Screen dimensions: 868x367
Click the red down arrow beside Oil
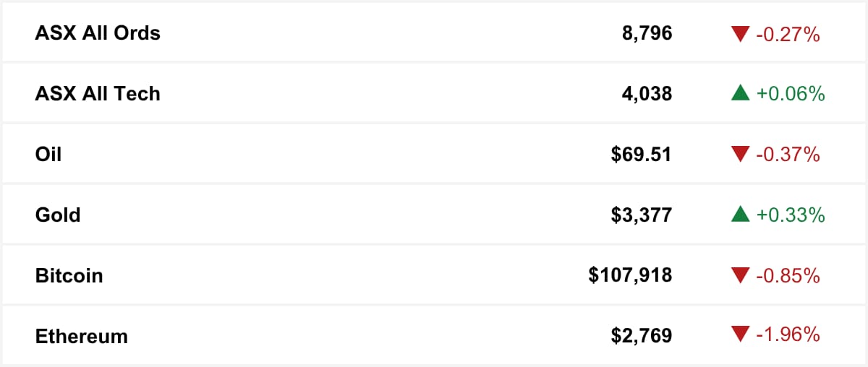(740, 155)
